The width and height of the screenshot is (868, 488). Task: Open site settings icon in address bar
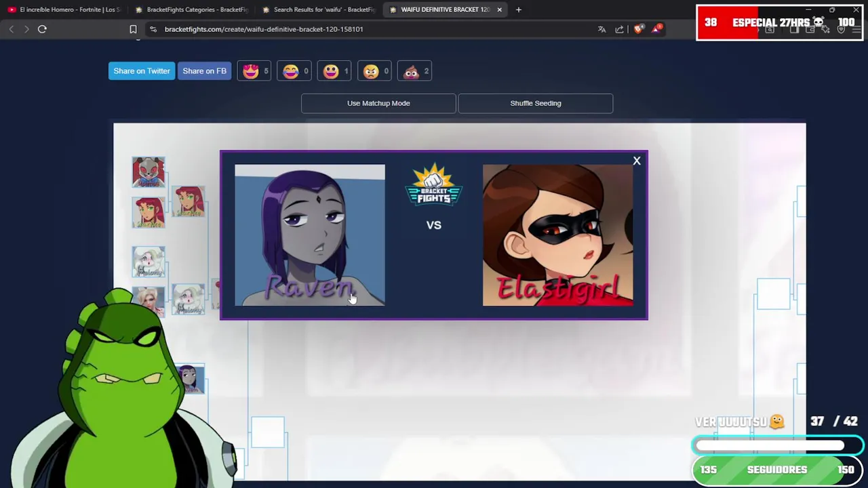(153, 29)
